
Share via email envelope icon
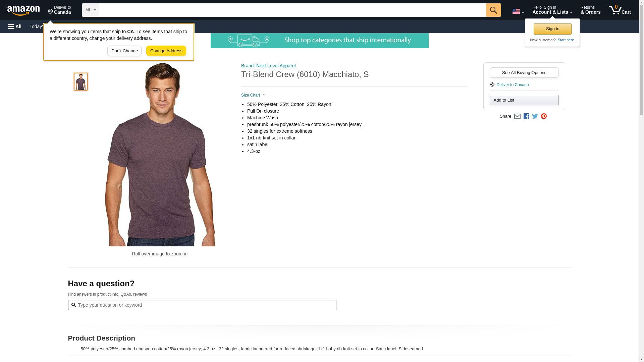pyautogui.click(x=517, y=116)
